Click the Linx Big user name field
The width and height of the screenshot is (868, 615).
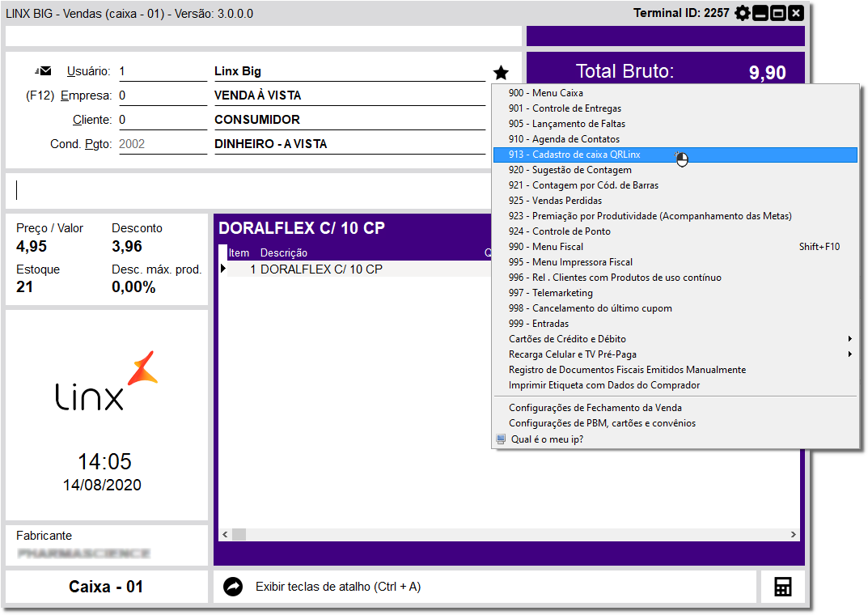click(349, 71)
